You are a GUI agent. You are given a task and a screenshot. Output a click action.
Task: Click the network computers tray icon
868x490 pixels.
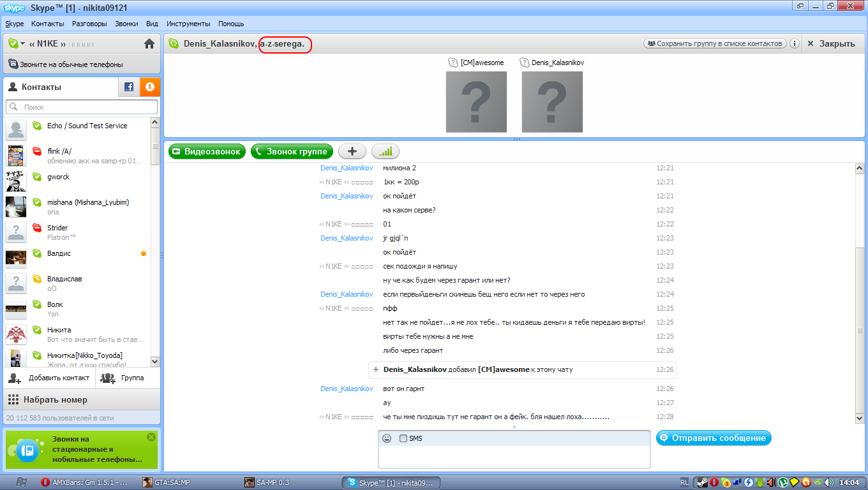coord(737,482)
